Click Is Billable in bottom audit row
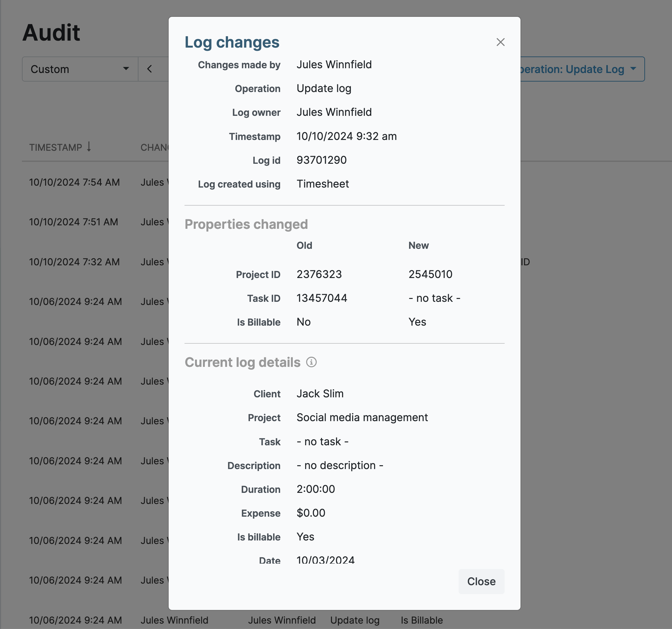The width and height of the screenshot is (672, 629). click(421, 620)
